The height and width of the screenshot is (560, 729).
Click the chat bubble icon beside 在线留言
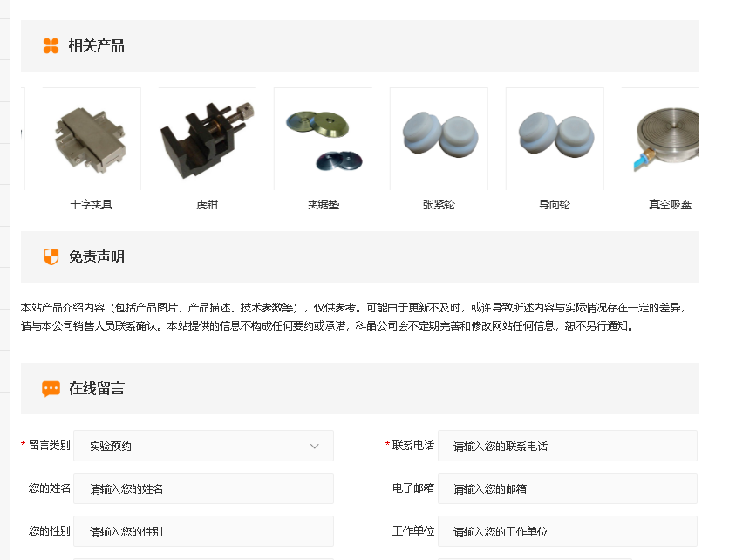click(x=51, y=389)
